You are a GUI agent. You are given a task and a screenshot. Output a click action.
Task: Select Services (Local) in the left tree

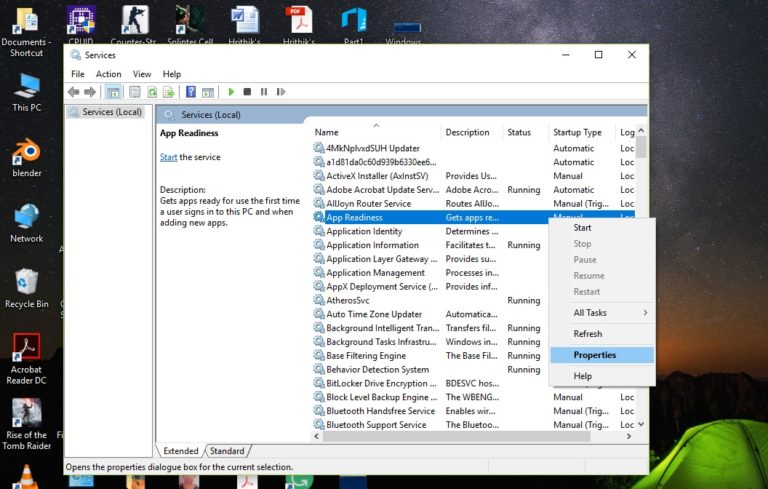pyautogui.click(x=111, y=112)
